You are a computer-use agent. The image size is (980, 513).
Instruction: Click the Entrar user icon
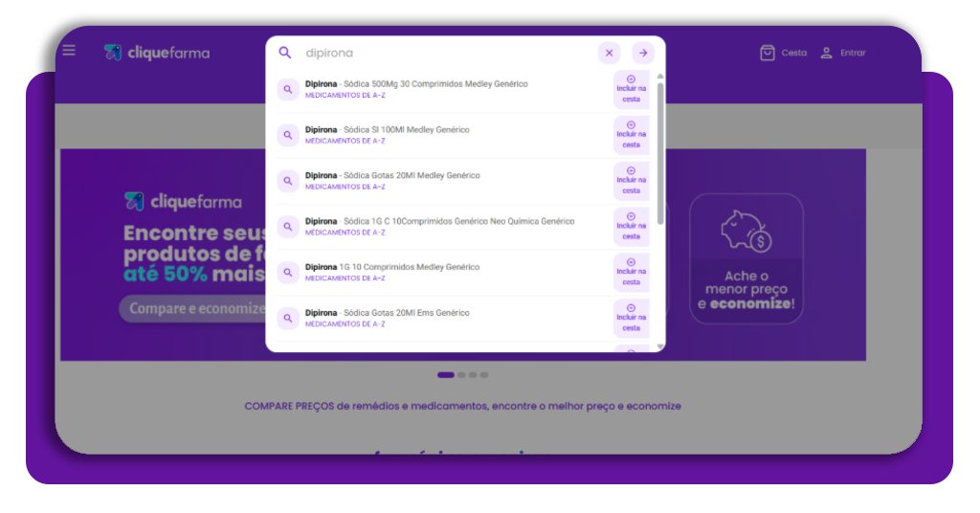pyautogui.click(x=827, y=53)
